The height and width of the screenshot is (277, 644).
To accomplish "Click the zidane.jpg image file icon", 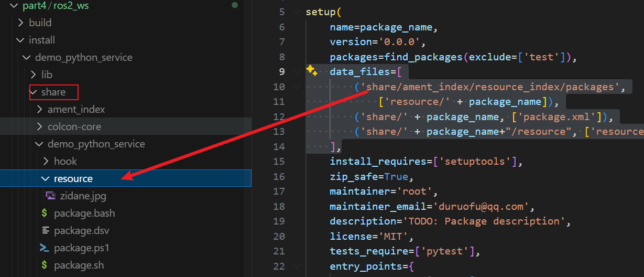I will coord(51,196).
